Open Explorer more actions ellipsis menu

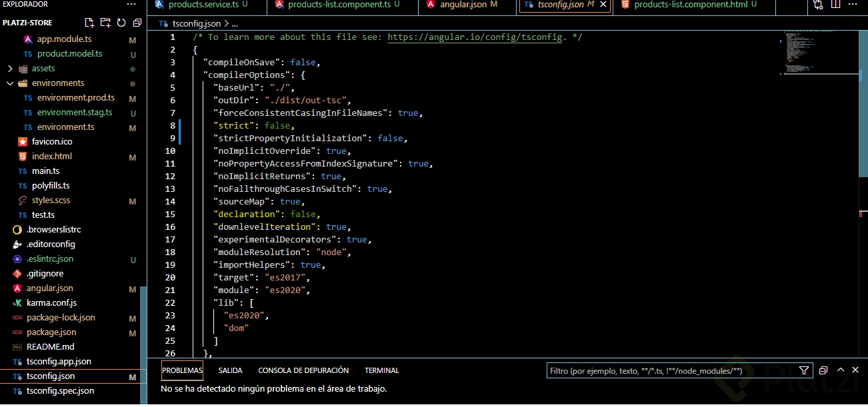click(131, 4)
